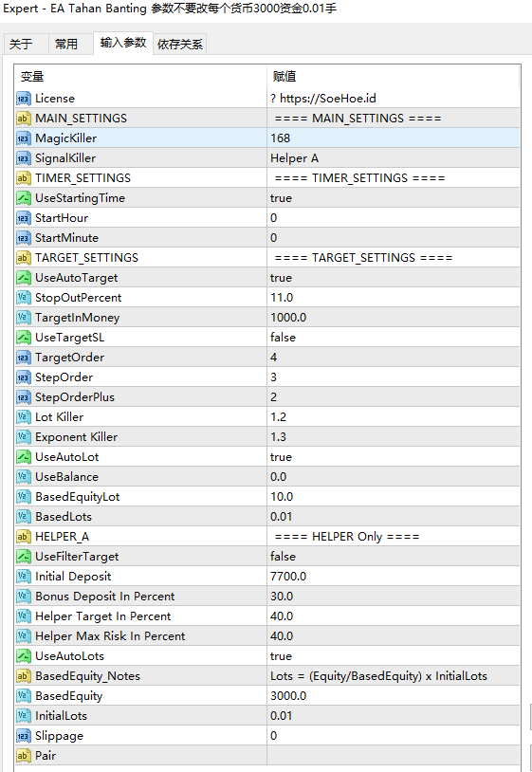Click the boolean icon beside UseFilterTarget
532x772 pixels.
(23, 557)
